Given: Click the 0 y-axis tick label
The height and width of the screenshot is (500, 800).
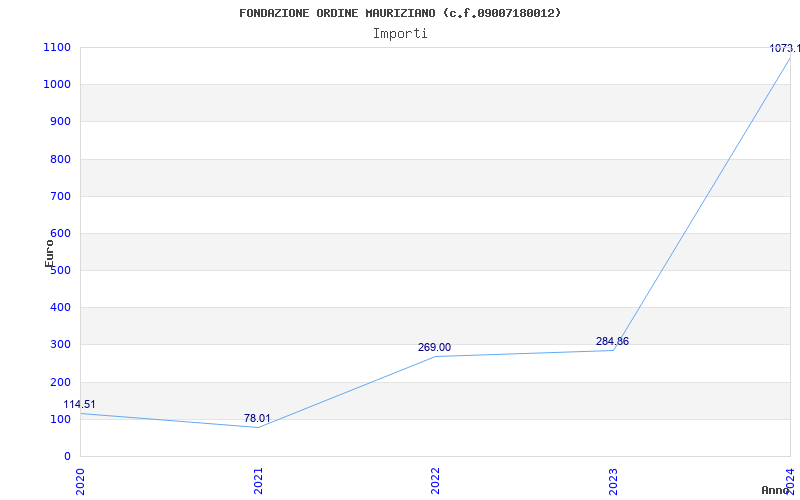Looking at the screenshot, I should [67, 457].
